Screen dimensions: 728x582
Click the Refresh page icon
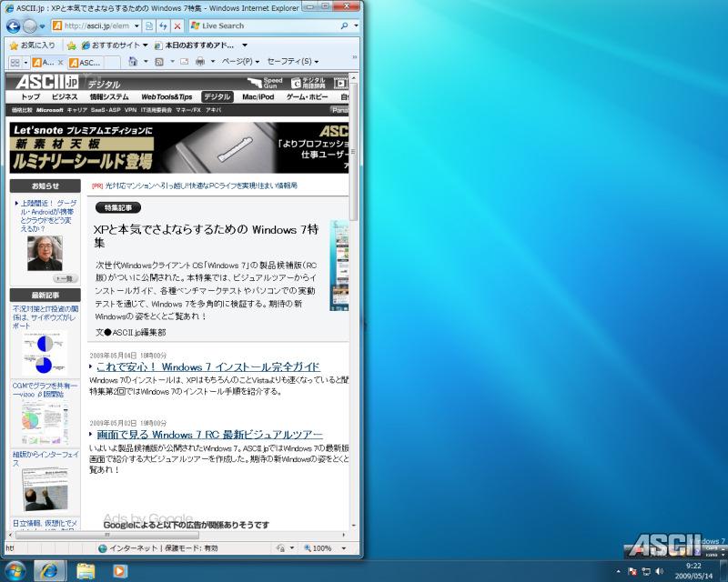click(163, 26)
